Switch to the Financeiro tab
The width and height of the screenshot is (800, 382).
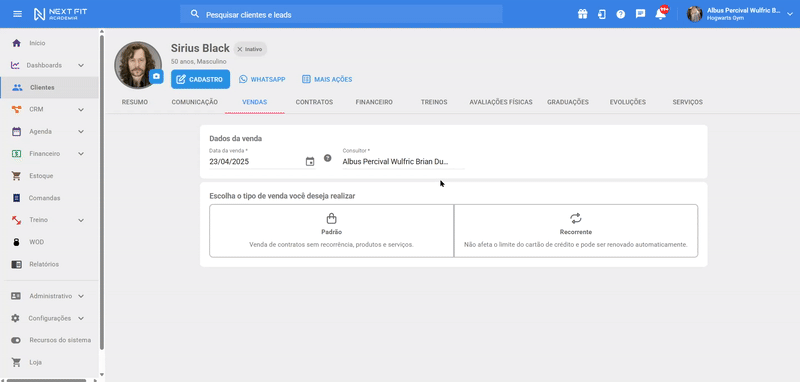[x=374, y=102]
